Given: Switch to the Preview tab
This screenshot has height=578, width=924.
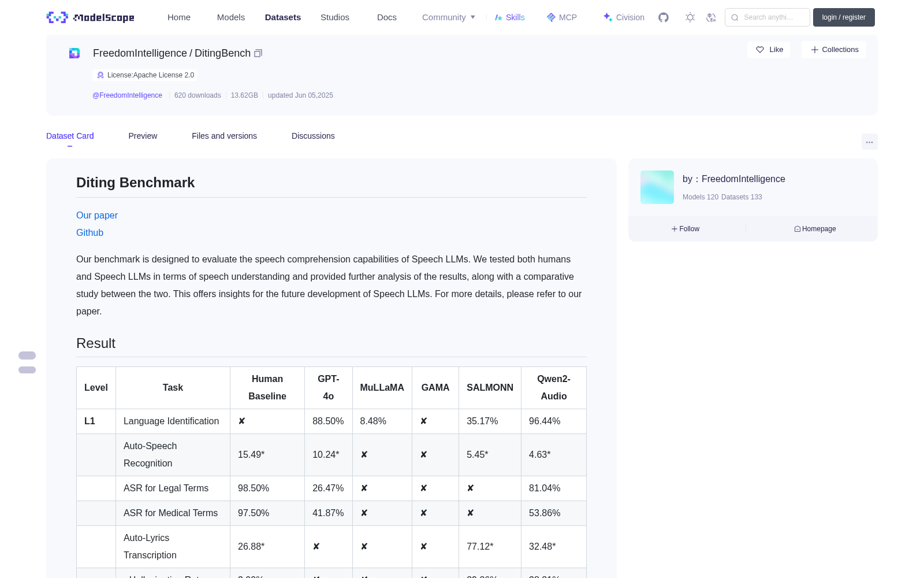Looking at the screenshot, I should click(x=143, y=136).
